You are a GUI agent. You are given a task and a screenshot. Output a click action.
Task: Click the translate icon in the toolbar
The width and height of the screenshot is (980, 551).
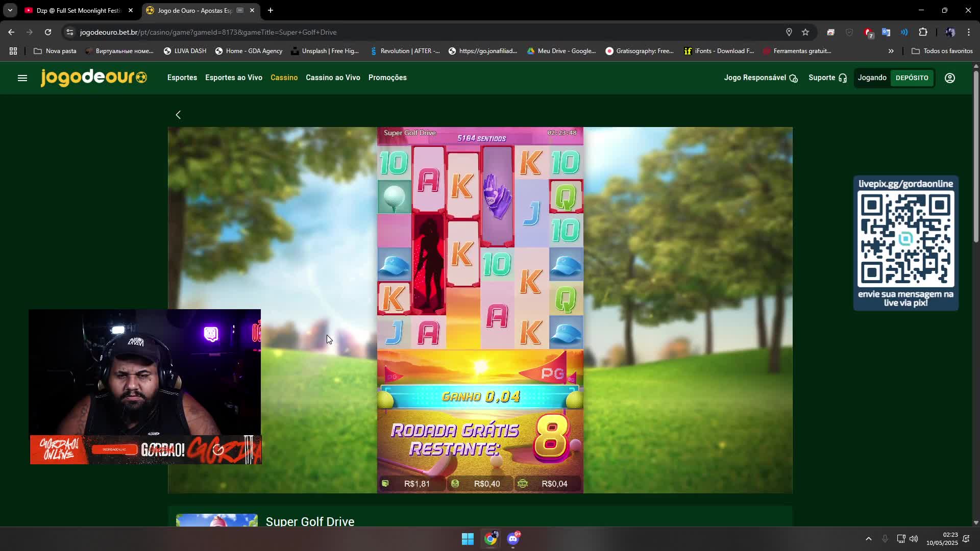point(886,32)
